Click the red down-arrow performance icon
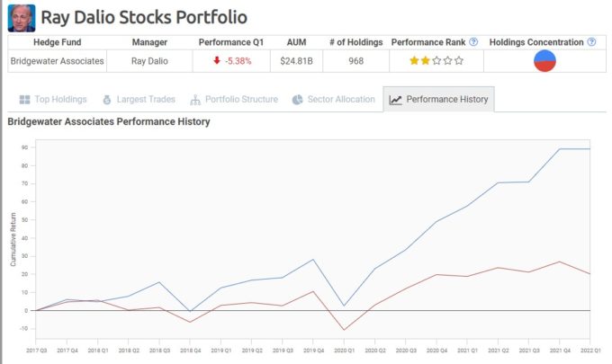Image resolution: width=612 pixels, height=364 pixels. pyautogui.click(x=217, y=60)
